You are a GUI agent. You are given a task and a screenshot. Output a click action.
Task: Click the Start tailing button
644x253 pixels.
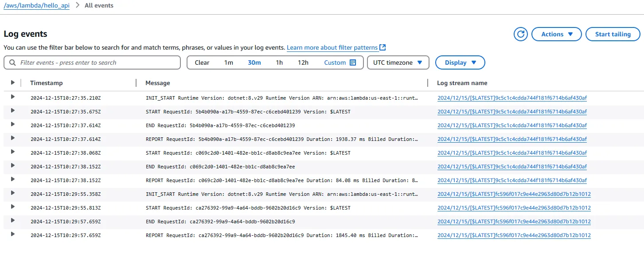[x=613, y=34]
